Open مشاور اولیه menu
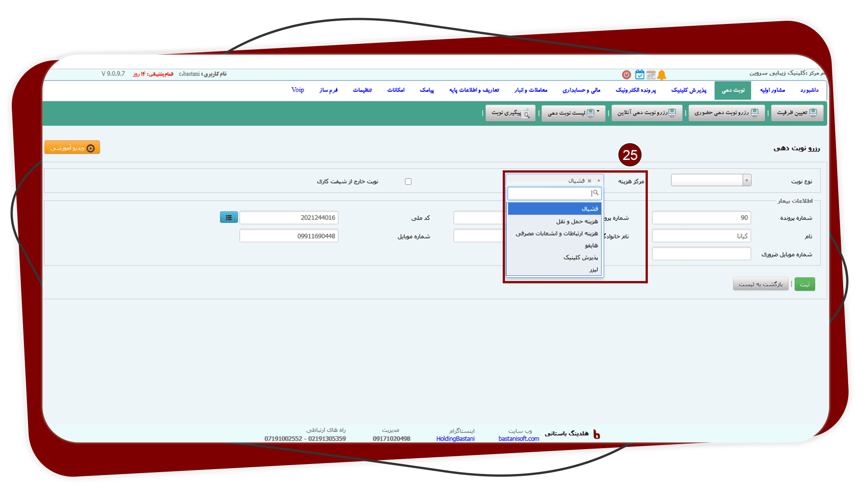 (x=773, y=90)
